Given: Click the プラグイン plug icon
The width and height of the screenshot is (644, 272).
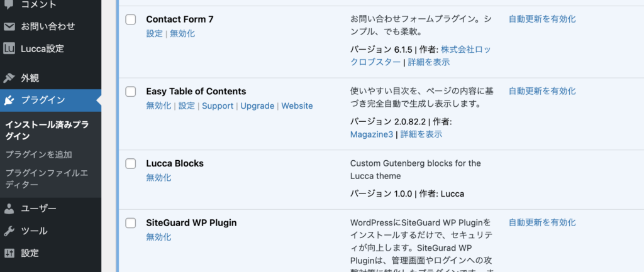Looking at the screenshot, I should click(x=9, y=100).
